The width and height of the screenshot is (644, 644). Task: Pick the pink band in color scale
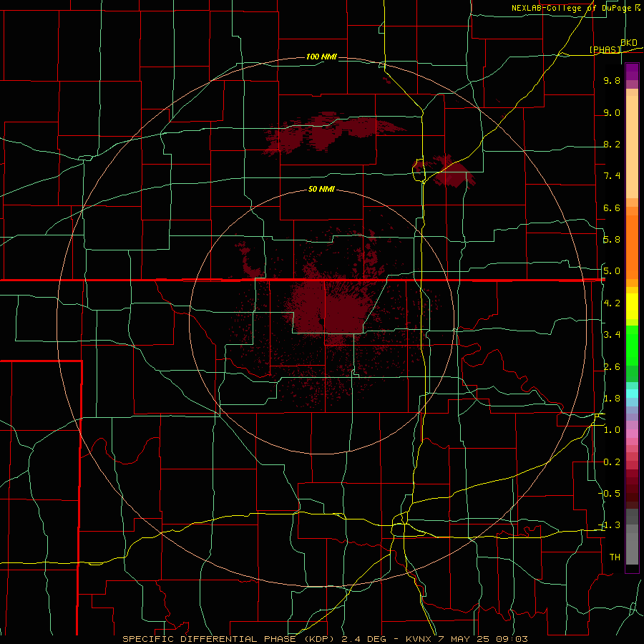coord(632,434)
